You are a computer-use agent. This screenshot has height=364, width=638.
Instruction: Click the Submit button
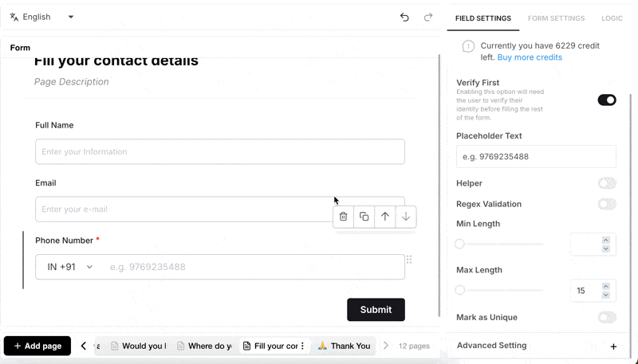(x=376, y=310)
